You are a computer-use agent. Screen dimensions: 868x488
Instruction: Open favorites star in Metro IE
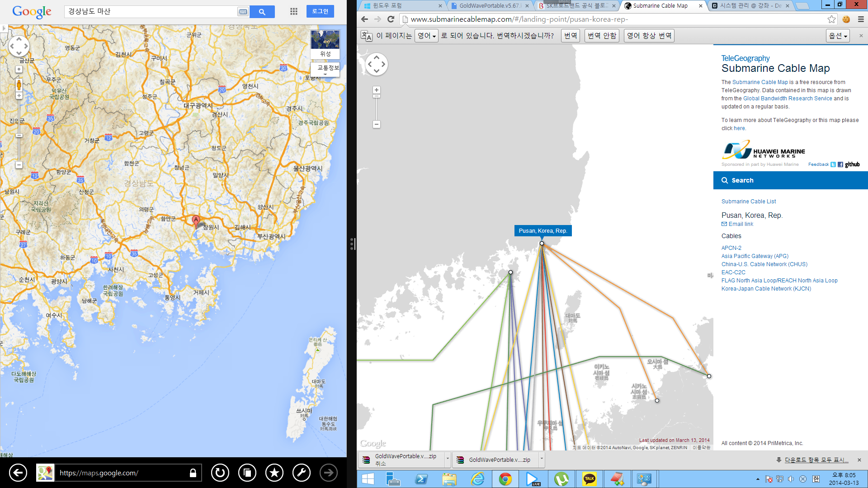pos(274,473)
